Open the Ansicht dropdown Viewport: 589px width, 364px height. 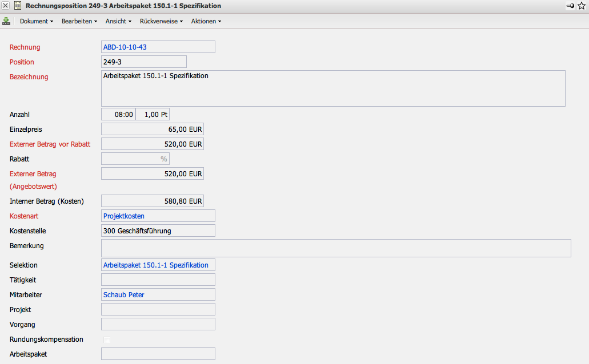click(118, 21)
